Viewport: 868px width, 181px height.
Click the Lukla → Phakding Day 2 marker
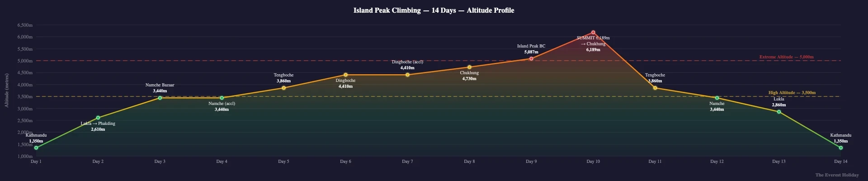(x=98, y=118)
